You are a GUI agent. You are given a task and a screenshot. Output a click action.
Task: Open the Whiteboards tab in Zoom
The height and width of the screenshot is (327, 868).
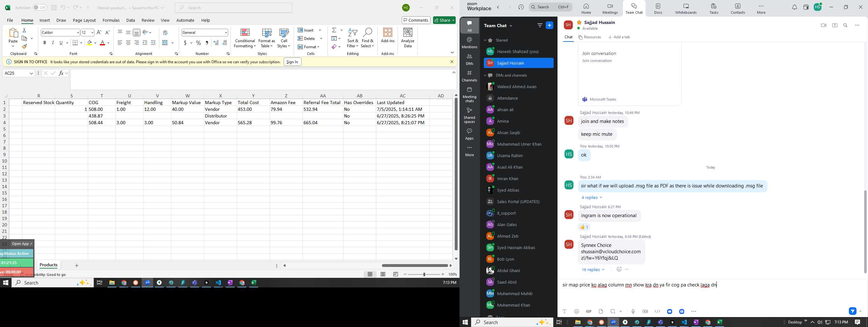click(686, 9)
